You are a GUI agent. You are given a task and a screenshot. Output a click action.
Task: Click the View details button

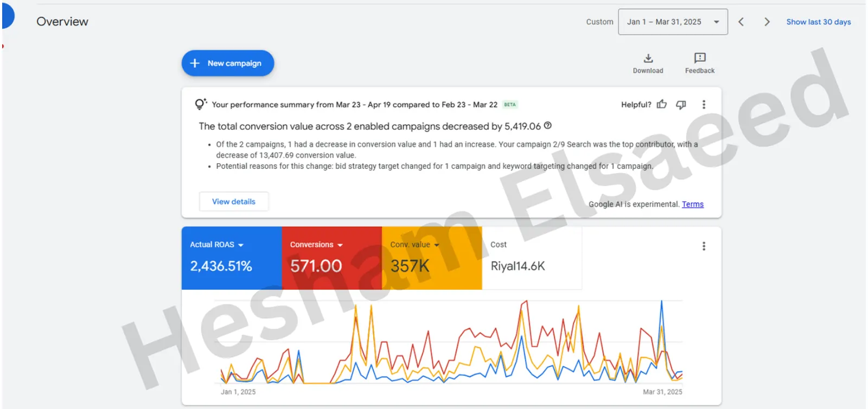coord(234,201)
